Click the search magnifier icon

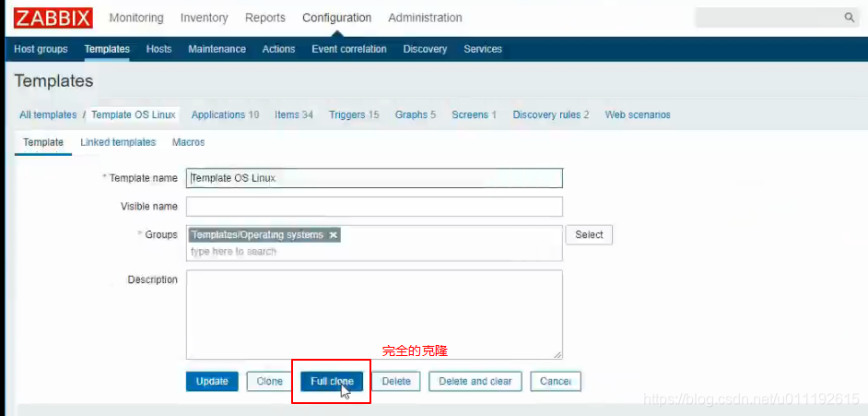[x=850, y=18]
